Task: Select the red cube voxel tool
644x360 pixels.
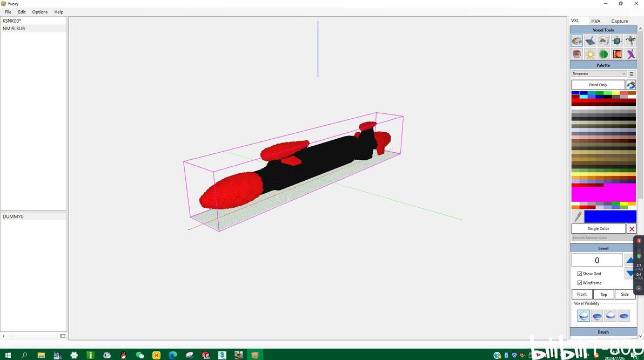Action: [x=576, y=54]
